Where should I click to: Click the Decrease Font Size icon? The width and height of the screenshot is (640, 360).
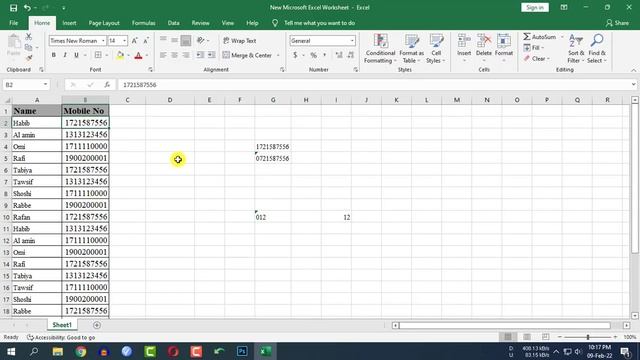pos(146,40)
